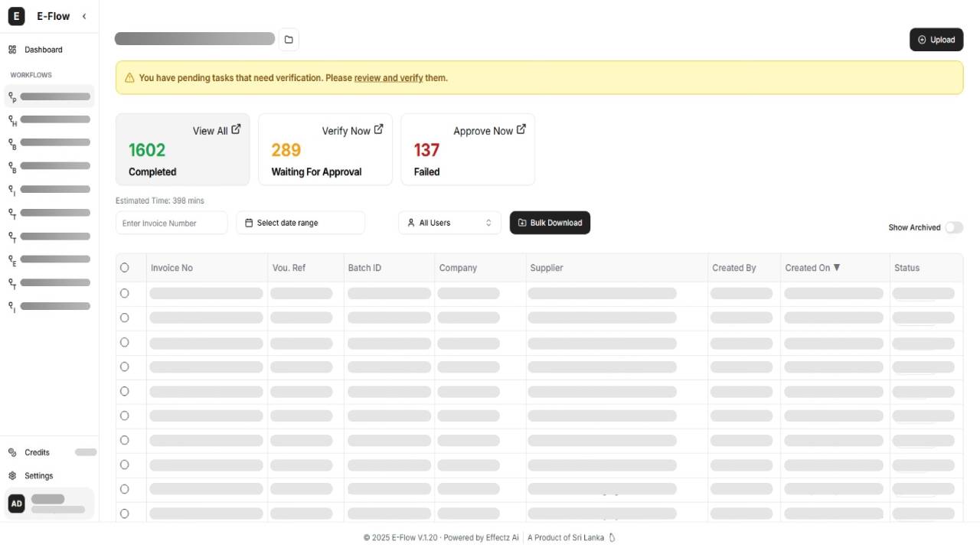Select Dashboard in the sidebar menu

(x=43, y=49)
